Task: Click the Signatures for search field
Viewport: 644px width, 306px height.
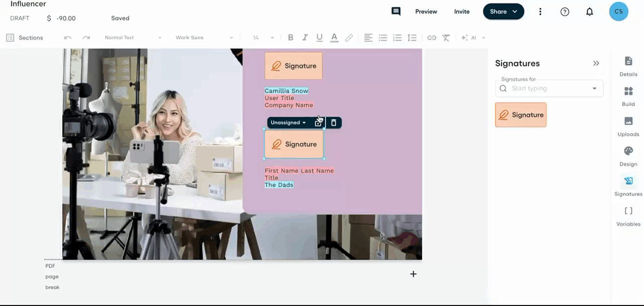Action: tap(549, 89)
